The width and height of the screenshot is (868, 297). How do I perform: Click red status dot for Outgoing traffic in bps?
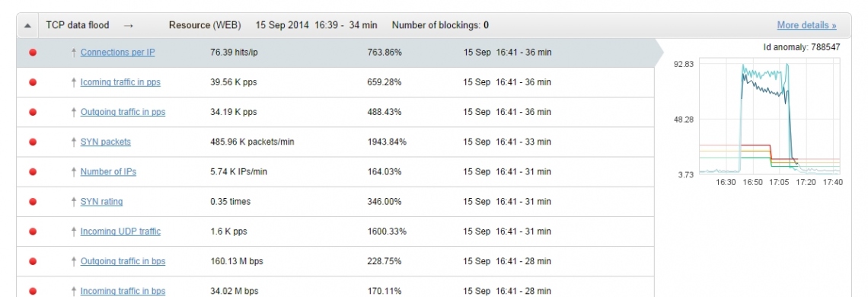point(33,261)
